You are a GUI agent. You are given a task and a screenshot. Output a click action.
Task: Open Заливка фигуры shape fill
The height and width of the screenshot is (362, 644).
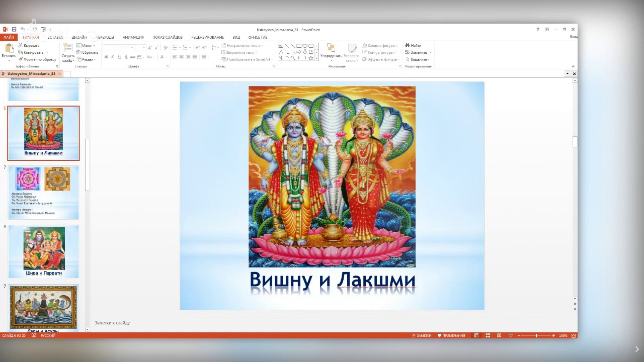[x=380, y=45]
